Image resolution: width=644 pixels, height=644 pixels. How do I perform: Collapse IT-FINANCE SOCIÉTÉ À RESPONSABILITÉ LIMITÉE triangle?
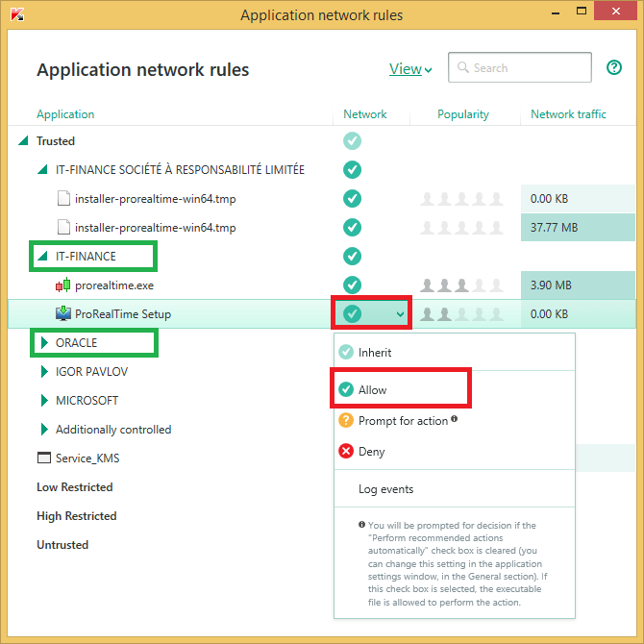[42, 169]
